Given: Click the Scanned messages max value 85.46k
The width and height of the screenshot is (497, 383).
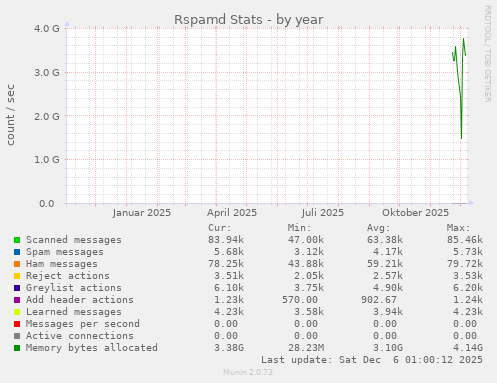Looking at the screenshot, I should (x=465, y=240).
